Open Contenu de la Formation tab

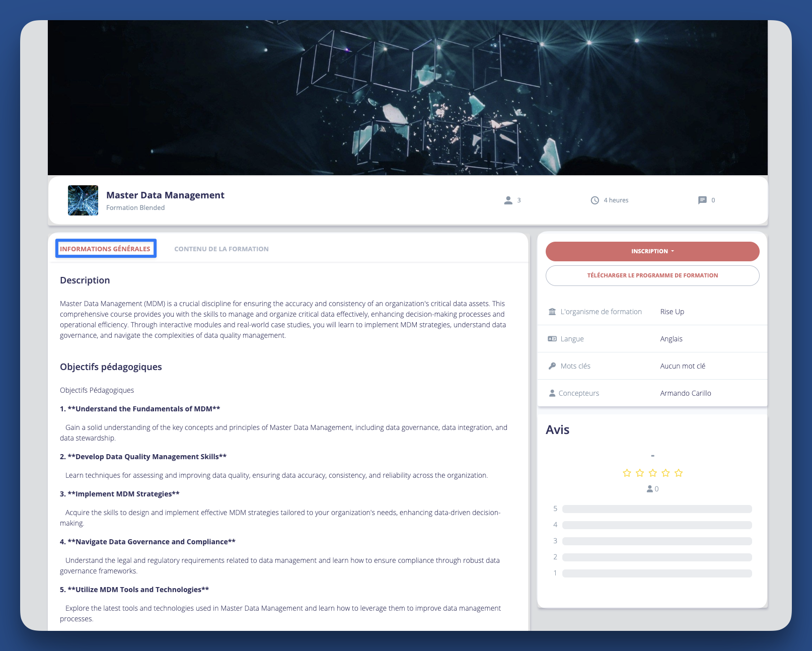[222, 249]
